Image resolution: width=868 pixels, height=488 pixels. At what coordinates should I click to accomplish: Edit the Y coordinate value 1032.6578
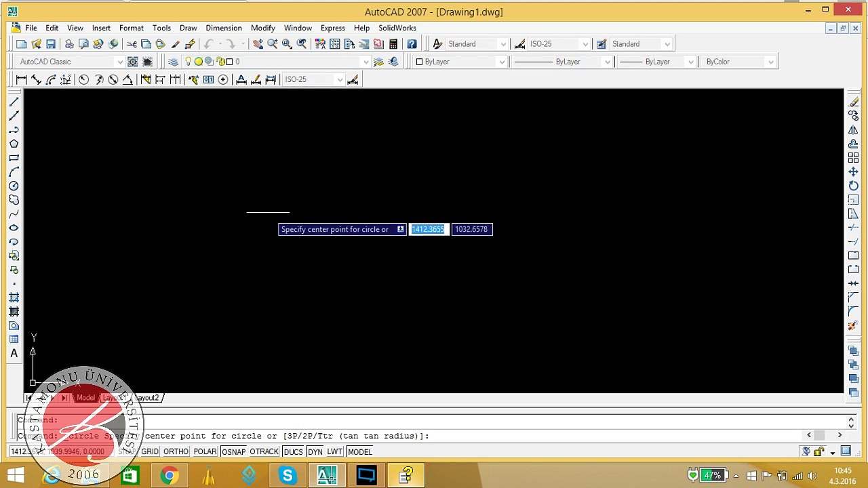tap(472, 229)
